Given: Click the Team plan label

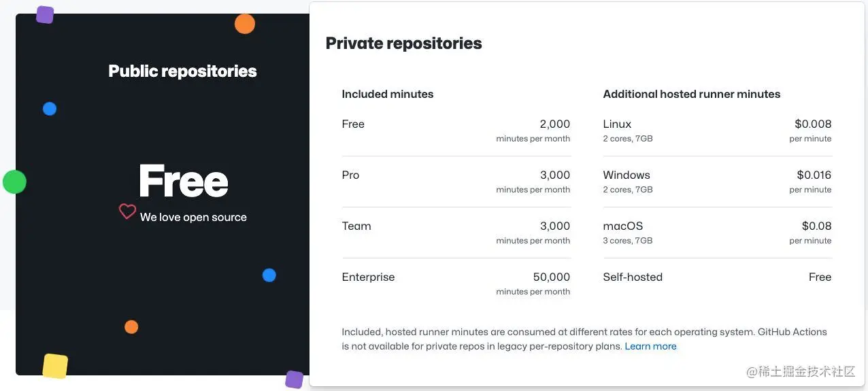Looking at the screenshot, I should pos(356,226).
